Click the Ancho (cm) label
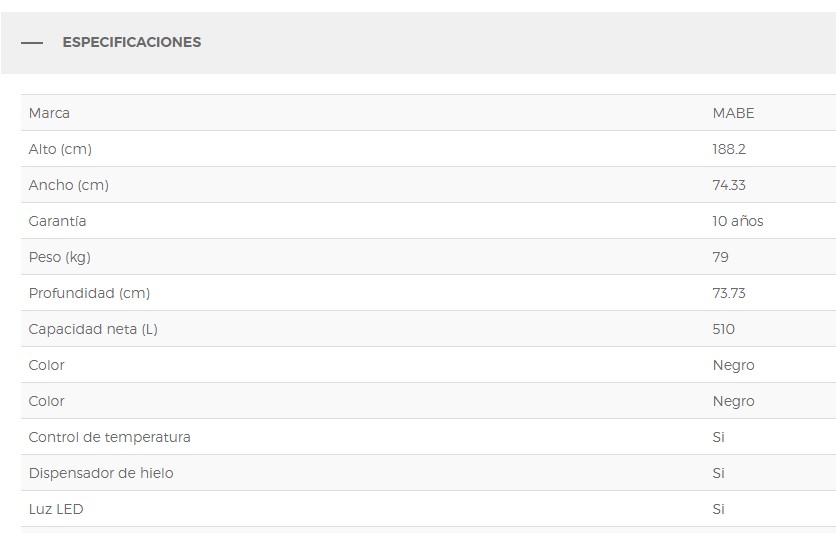 point(68,185)
